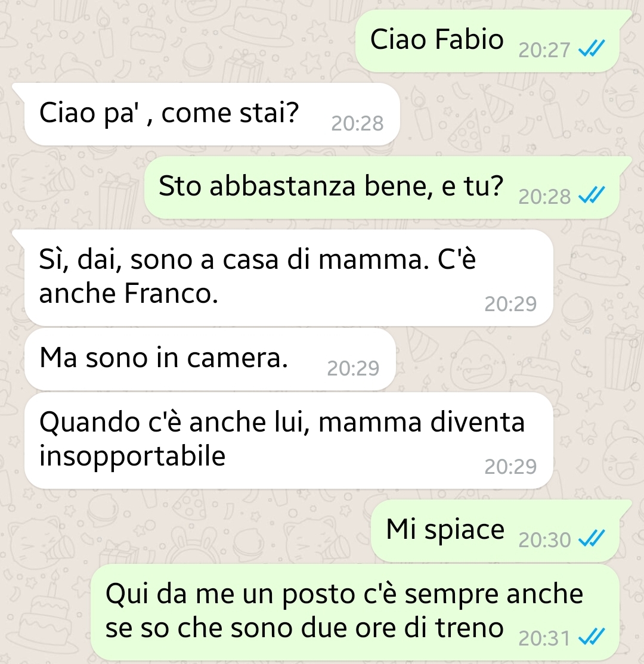Click the 20:27 timestamp on first message

(544, 50)
